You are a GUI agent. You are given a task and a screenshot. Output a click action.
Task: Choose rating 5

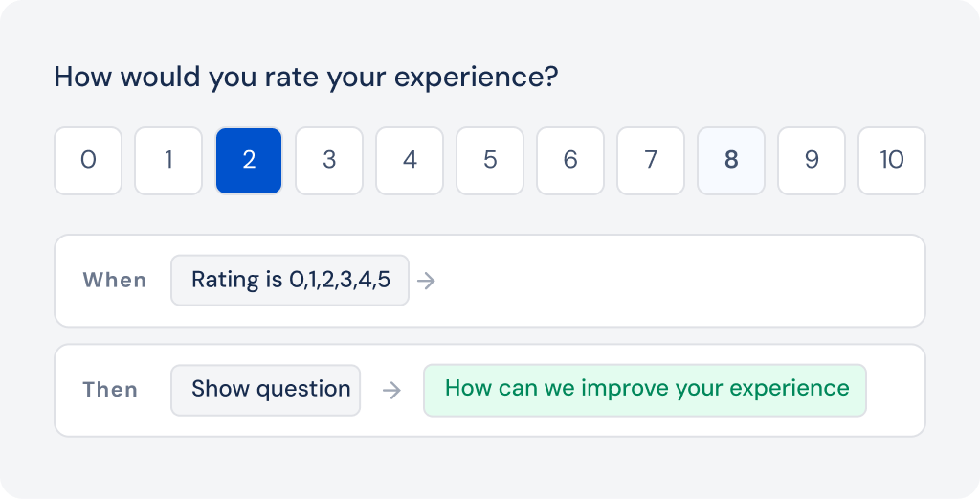tap(490, 161)
